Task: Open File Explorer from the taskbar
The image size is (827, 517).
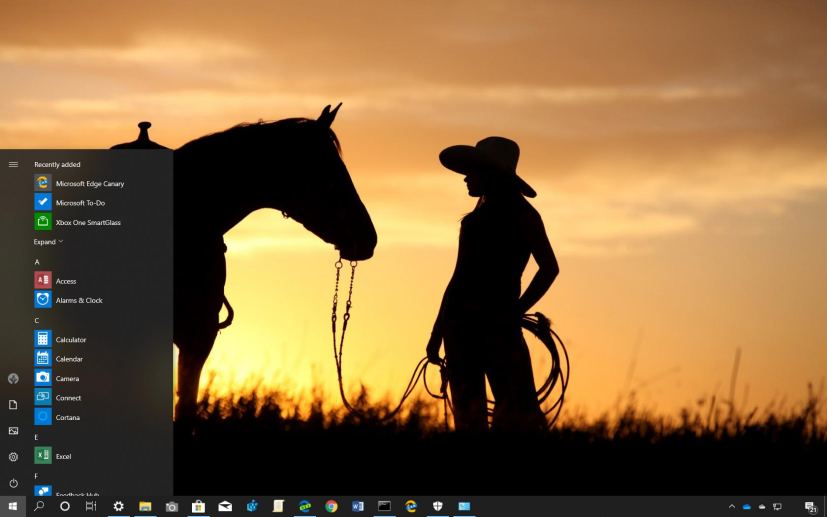Action: pyautogui.click(x=145, y=506)
